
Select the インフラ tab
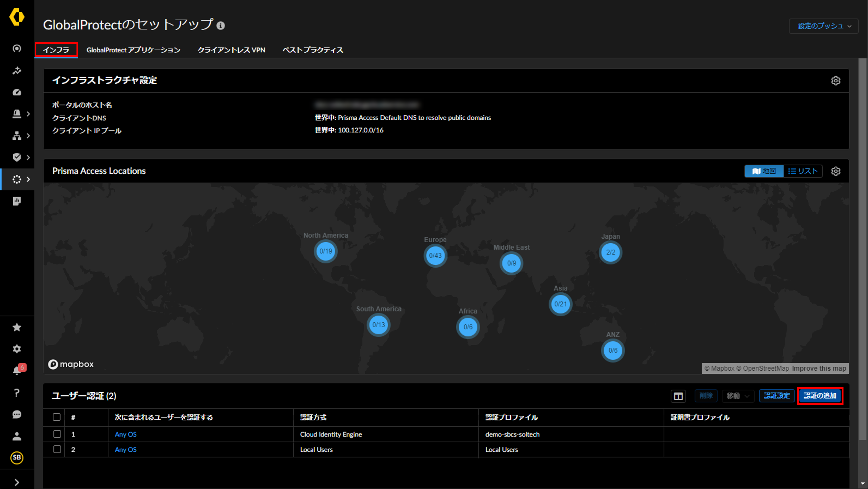tap(56, 50)
